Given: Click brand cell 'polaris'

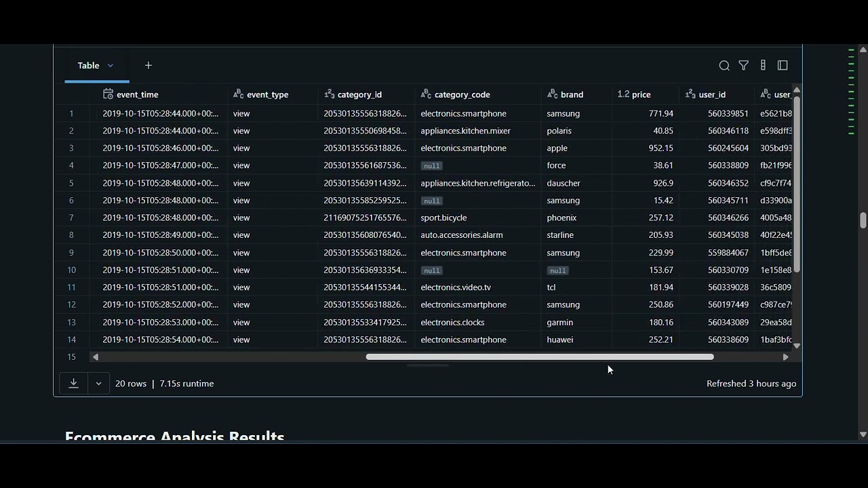Looking at the screenshot, I should click(x=559, y=131).
